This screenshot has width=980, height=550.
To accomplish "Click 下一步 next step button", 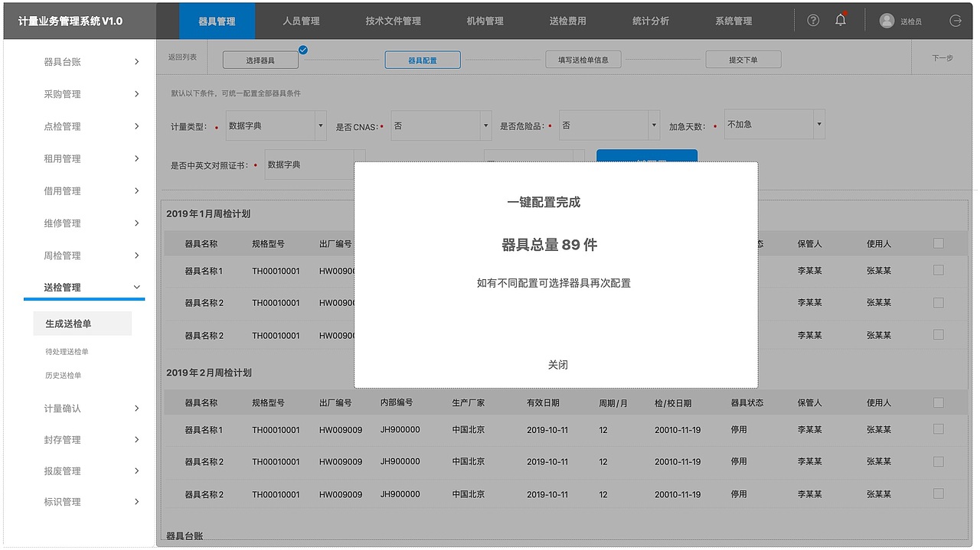I will coord(942,58).
